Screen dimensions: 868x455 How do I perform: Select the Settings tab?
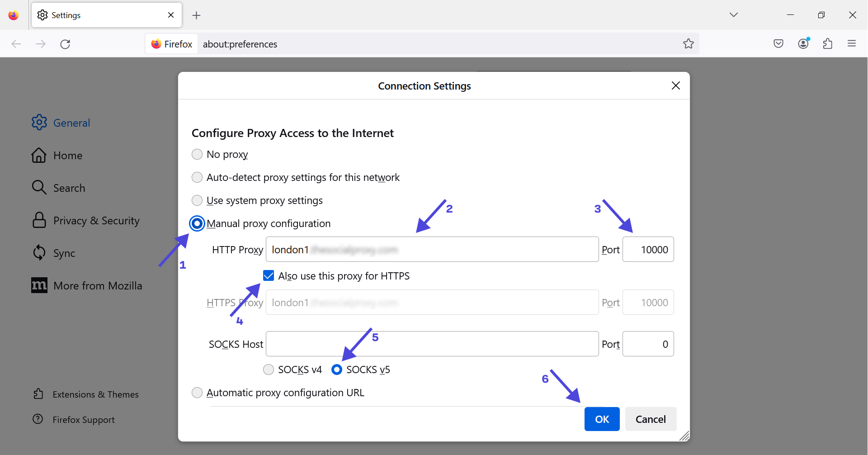[107, 15]
